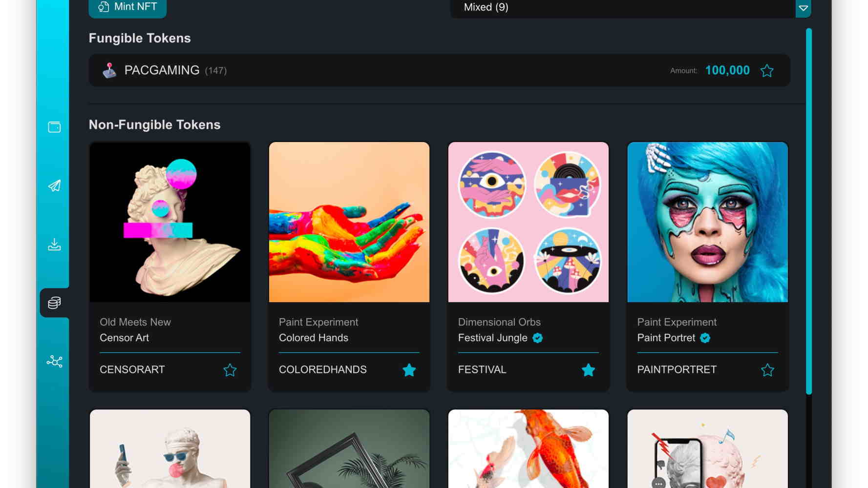Click the COLOREDHANDS ticker label
The height and width of the screenshot is (488, 868).
tap(323, 370)
